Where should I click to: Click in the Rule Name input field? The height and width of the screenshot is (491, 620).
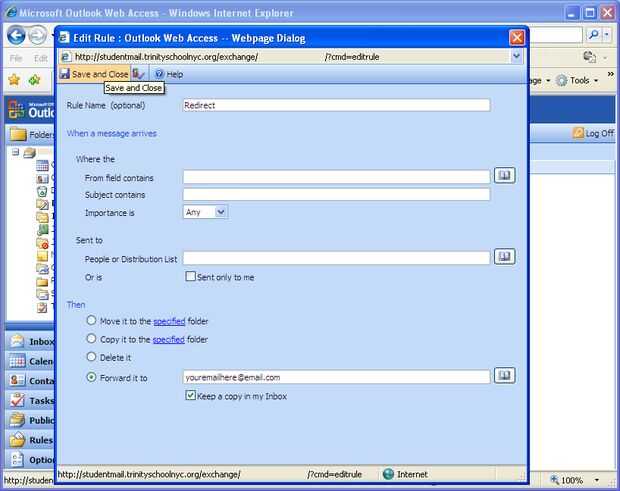336,105
